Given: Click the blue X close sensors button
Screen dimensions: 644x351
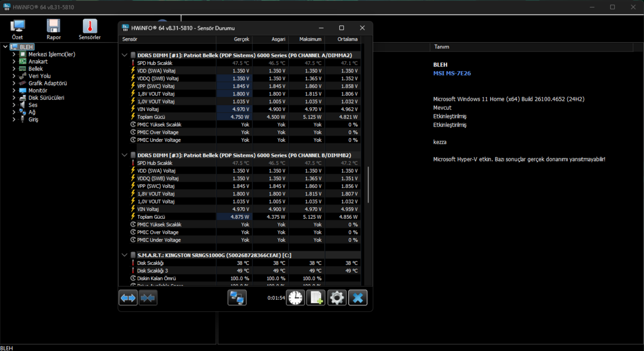Looking at the screenshot, I should [x=358, y=298].
